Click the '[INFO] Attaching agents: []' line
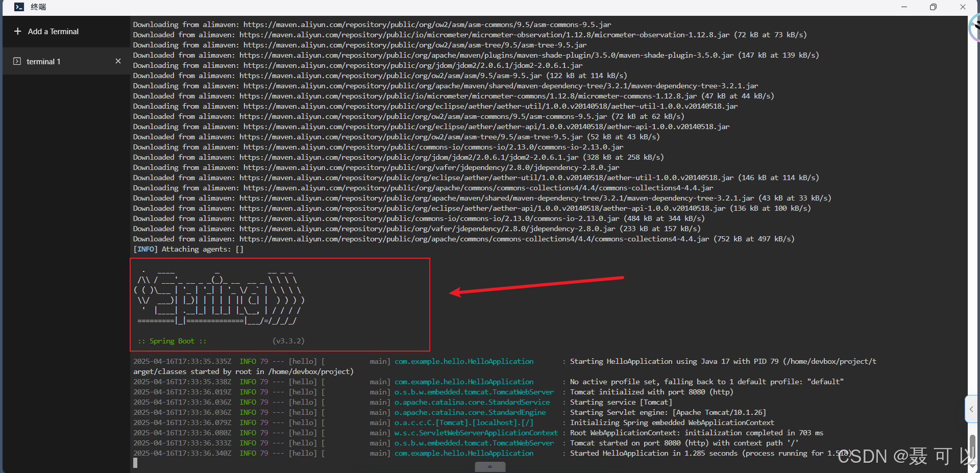The height and width of the screenshot is (473, 980). [188, 249]
